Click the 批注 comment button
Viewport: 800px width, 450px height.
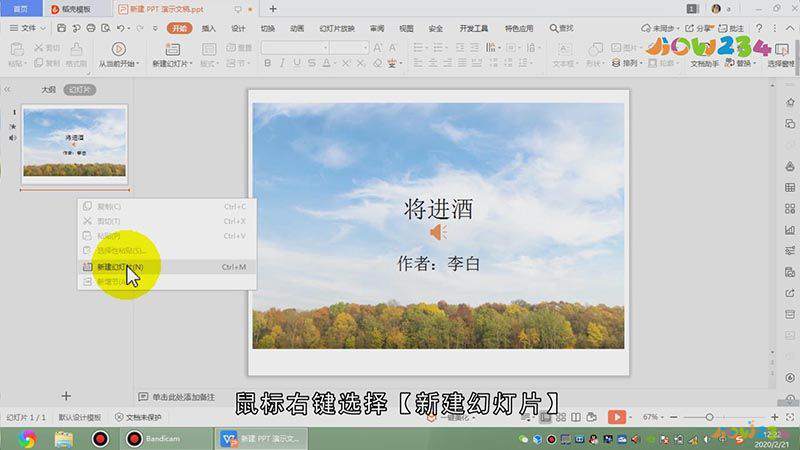[x=731, y=28]
